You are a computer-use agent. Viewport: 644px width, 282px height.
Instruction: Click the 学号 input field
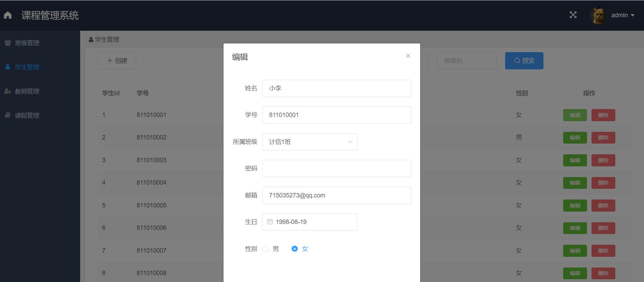click(x=337, y=115)
